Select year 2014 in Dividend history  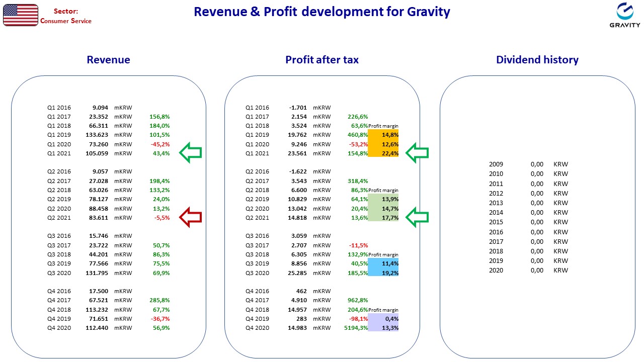tap(496, 213)
